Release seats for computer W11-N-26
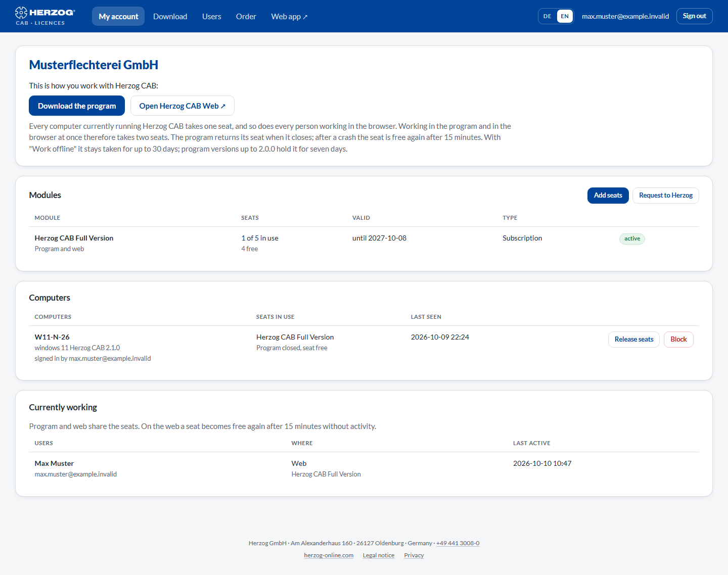The height and width of the screenshot is (575, 728). 634,340
